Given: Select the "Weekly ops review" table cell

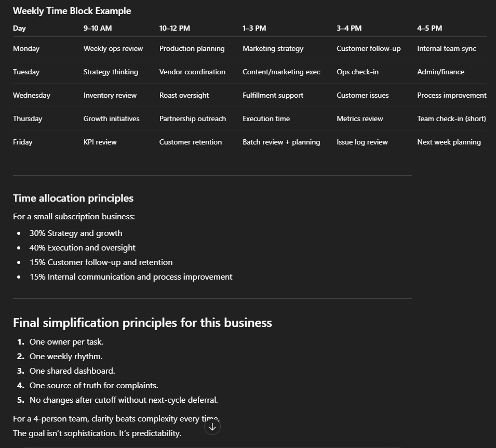Looking at the screenshot, I should tap(113, 48).
